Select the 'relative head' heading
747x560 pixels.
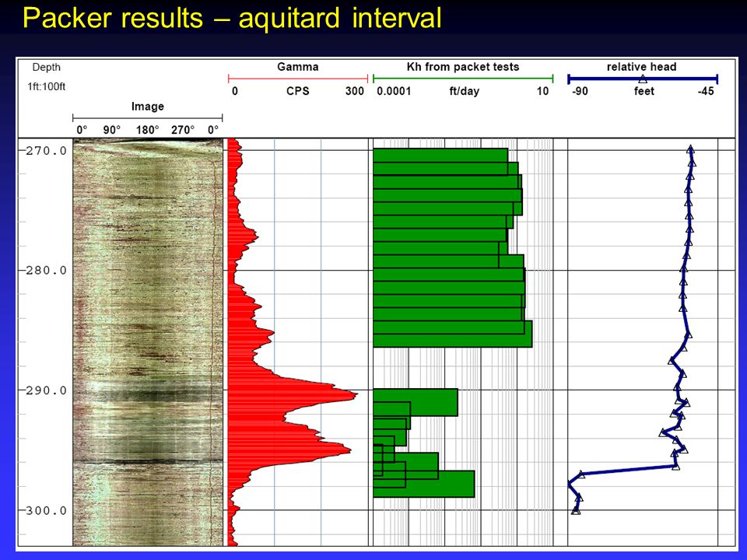tap(641, 67)
